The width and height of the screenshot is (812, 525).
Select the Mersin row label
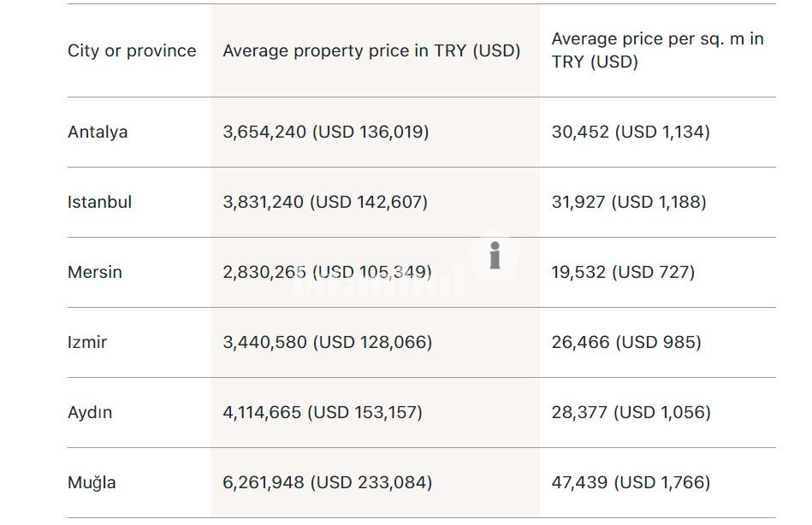pyautogui.click(x=95, y=272)
